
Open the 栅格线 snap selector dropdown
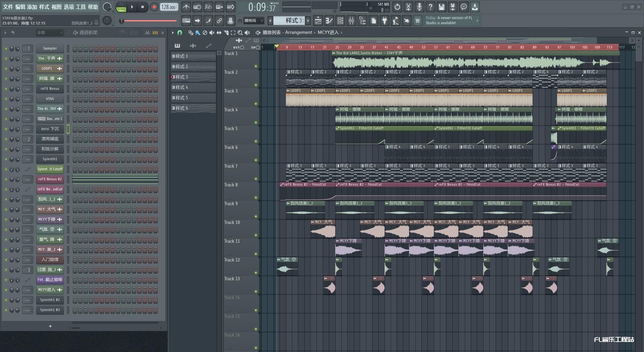(253, 21)
